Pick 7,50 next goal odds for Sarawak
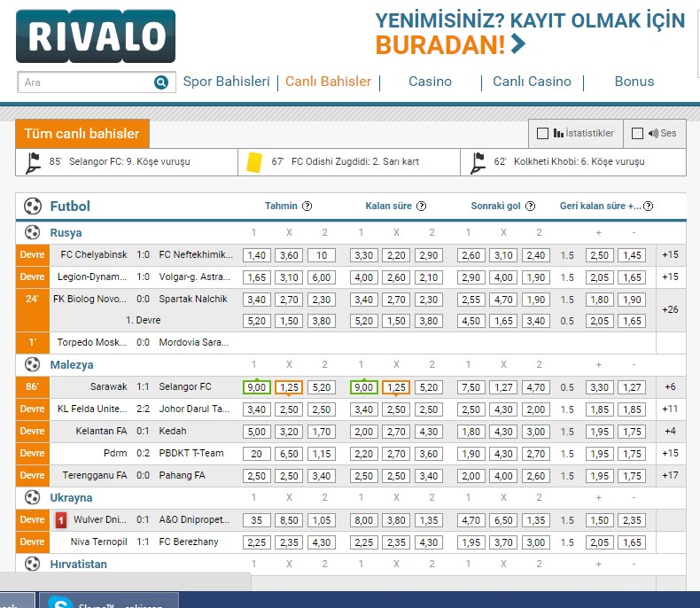 (x=471, y=387)
